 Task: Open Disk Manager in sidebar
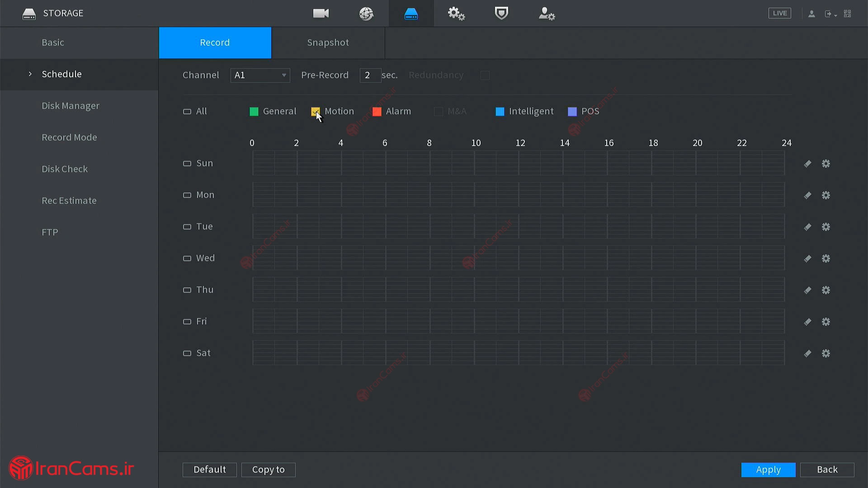tap(71, 106)
